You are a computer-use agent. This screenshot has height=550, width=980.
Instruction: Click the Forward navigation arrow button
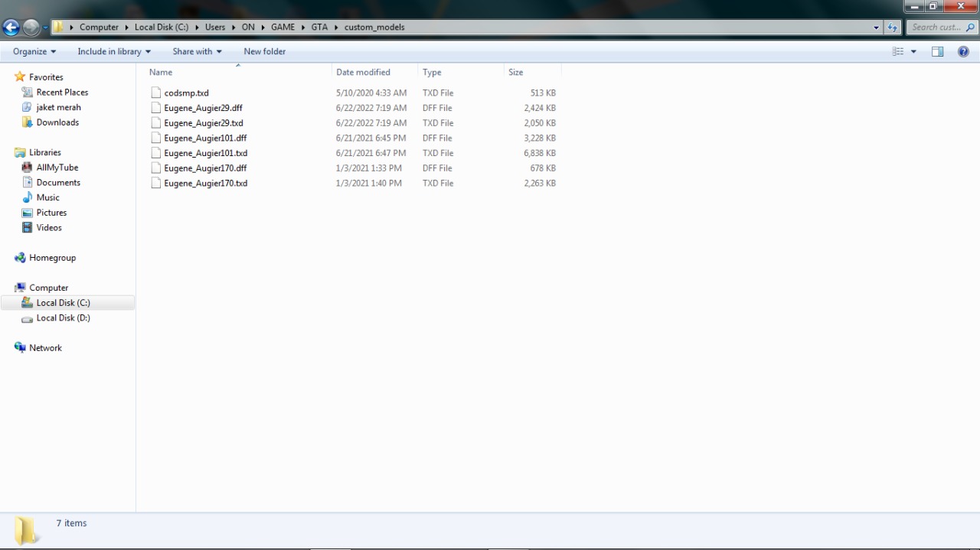pyautogui.click(x=31, y=28)
